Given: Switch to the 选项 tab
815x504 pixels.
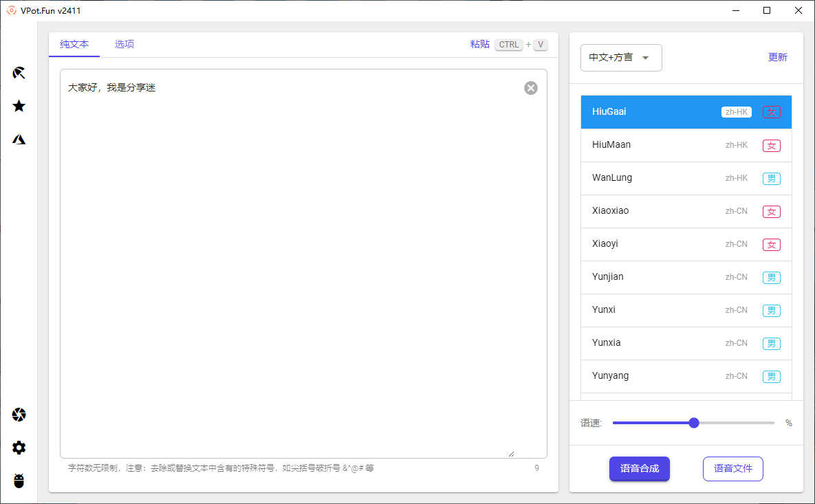Looking at the screenshot, I should point(124,44).
